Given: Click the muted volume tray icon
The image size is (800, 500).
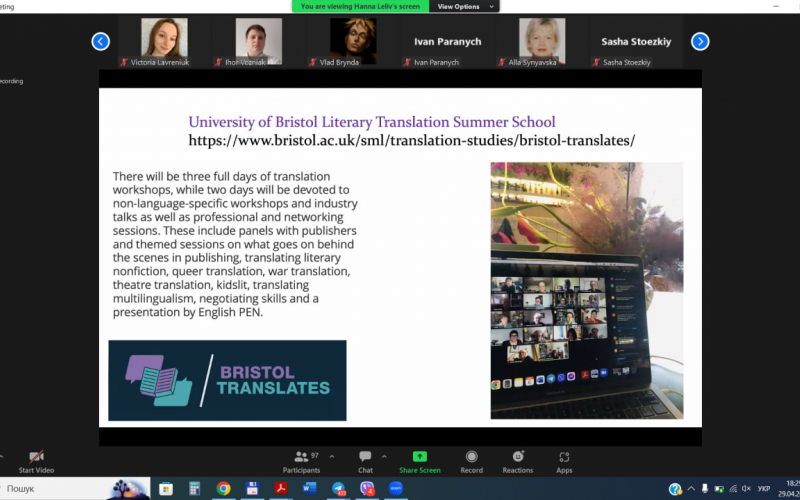Looking at the screenshot, I should pyautogui.click(x=746, y=489).
